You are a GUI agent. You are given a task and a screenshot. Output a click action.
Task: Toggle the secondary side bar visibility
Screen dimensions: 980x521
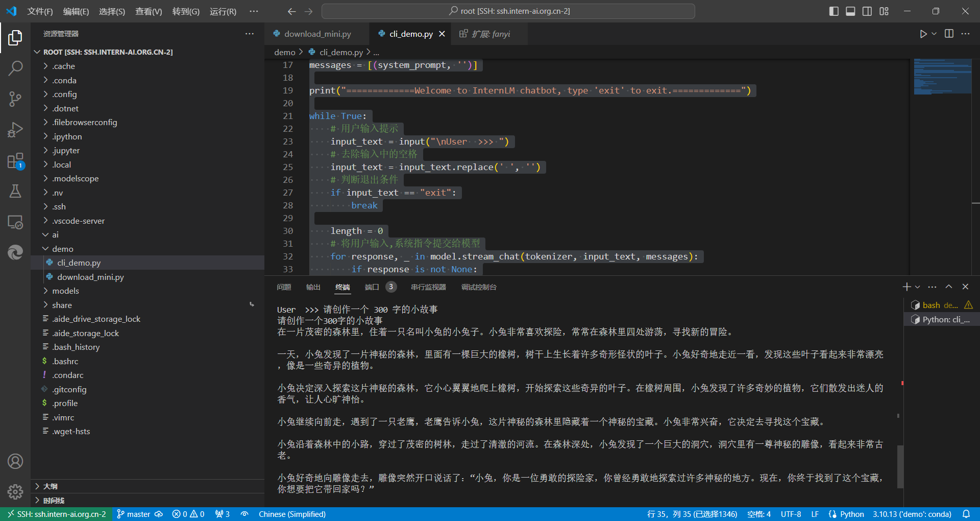click(867, 11)
